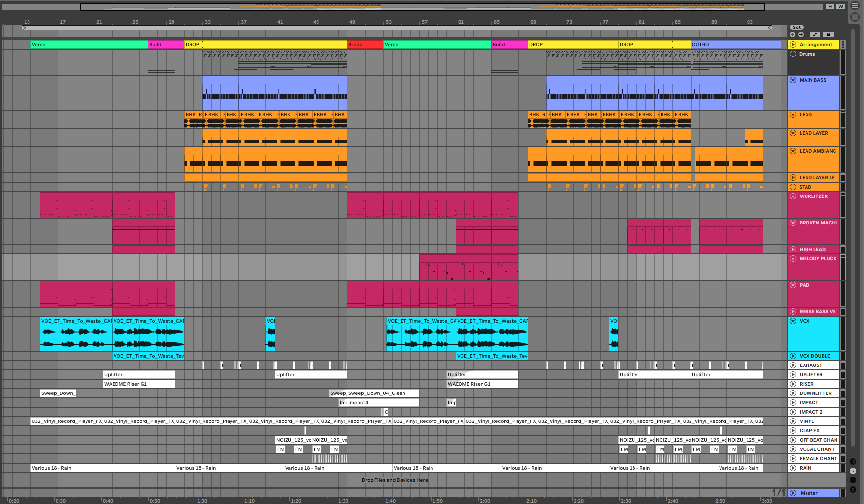Click the Set locator button
864x504 pixels.
[x=796, y=28]
